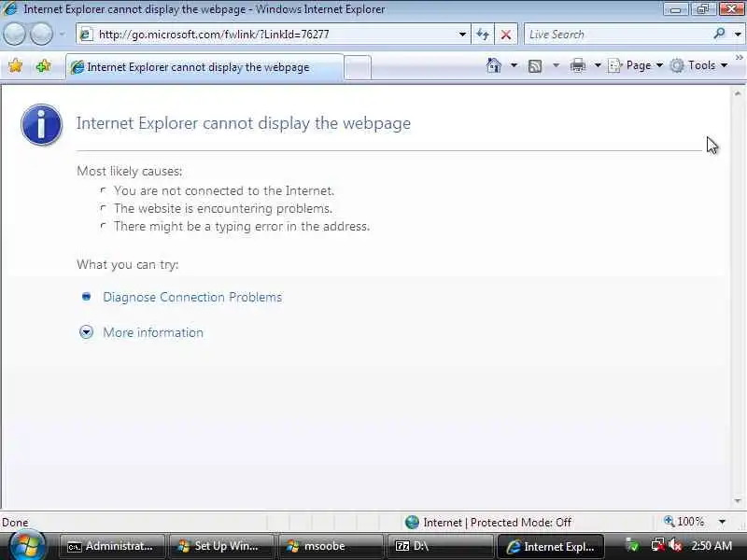Click the Add to Favorites icon
Viewport: 747px width, 560px height.
click(43, 65)
